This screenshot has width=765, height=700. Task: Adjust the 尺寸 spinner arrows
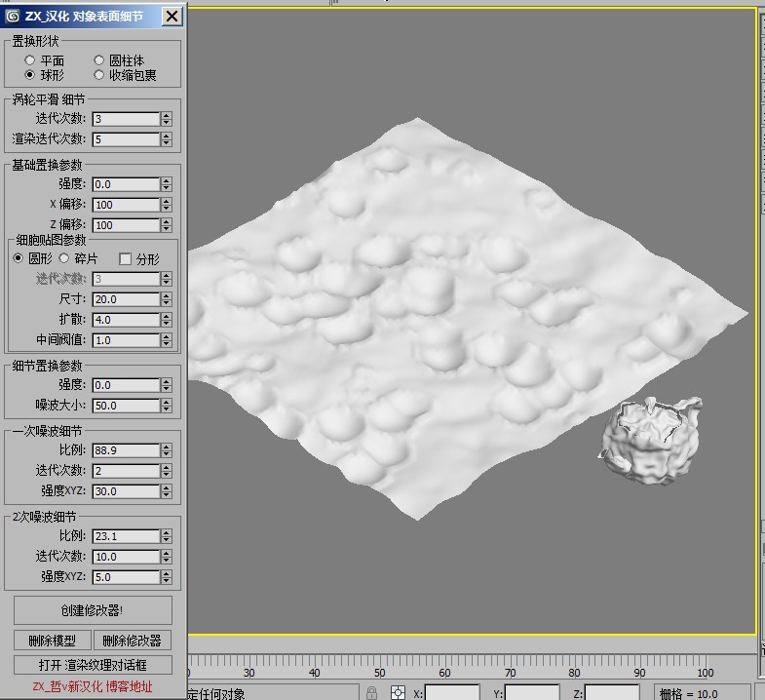click(167, 299)
